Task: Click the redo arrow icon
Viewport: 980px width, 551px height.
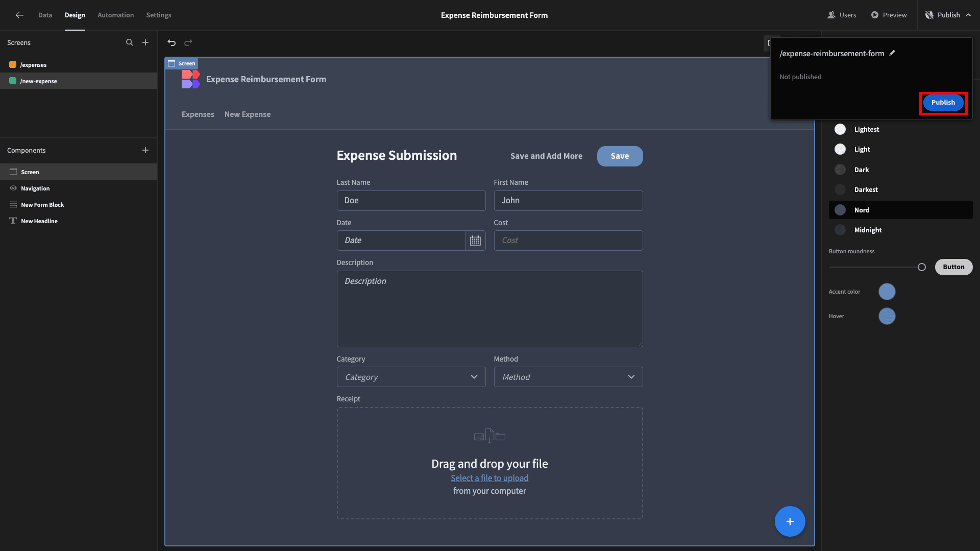Action: [188, 43]
